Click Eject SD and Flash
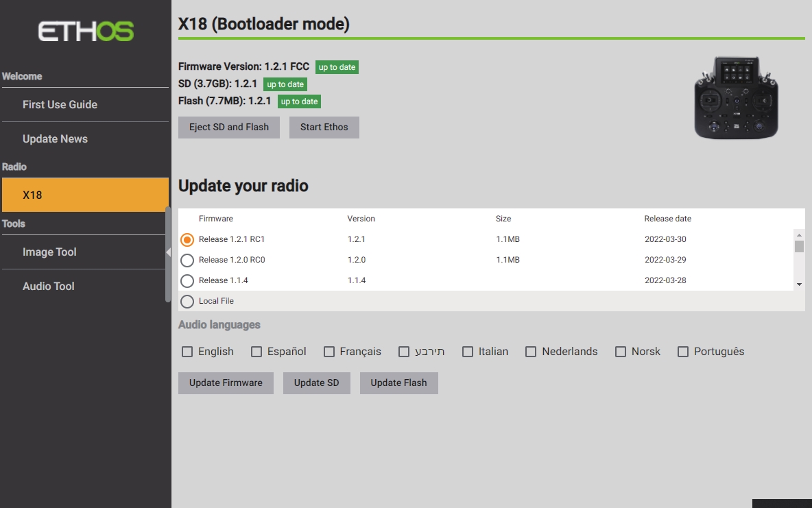812x508 pixels. click(x=229, y=128)
